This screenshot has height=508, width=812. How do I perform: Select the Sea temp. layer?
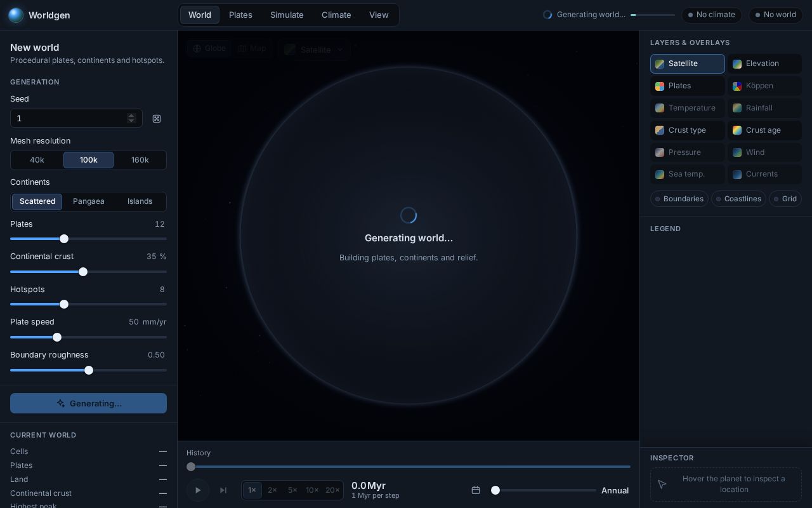click(688, 174)
